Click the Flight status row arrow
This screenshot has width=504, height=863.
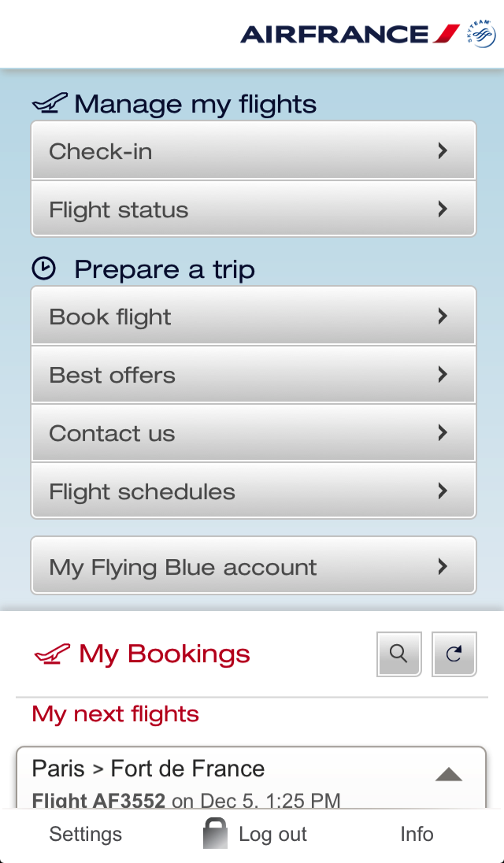tap(443, 209)
